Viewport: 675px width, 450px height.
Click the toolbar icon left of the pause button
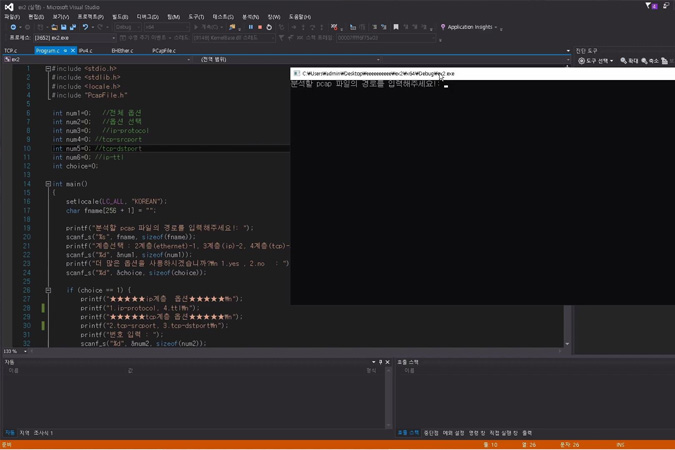(232, 27)
